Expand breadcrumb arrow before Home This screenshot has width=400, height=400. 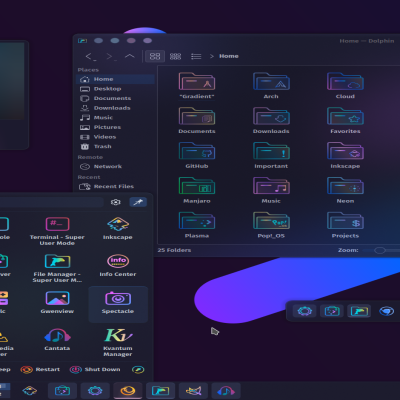coord(212,56)
